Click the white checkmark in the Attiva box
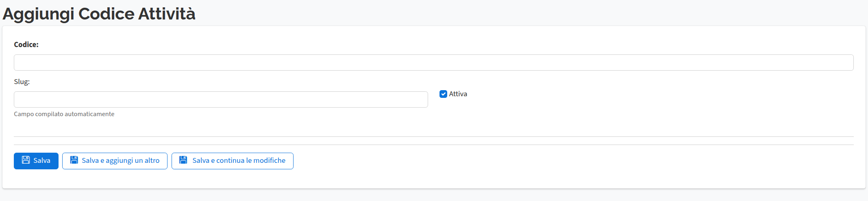Viewport: 868px width, 201px height. pyautogui.click(x=443, y=94)
